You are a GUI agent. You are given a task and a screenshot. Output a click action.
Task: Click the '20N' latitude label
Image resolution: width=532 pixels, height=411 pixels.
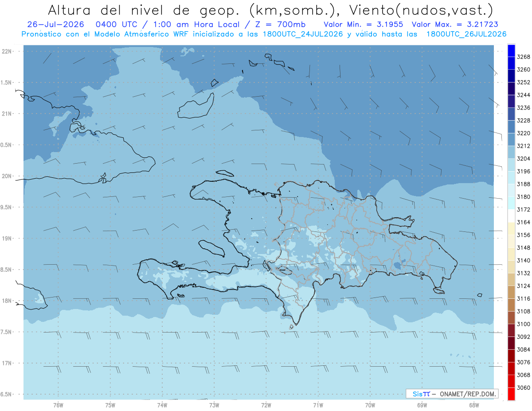[x=7, y=176]
